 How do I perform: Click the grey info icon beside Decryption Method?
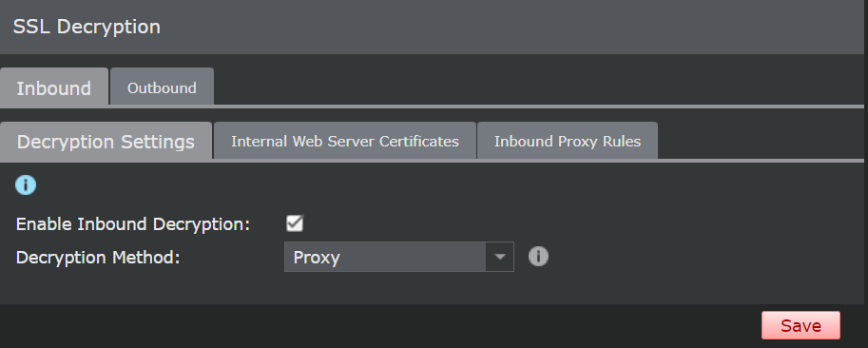click(x=538, y=257)
